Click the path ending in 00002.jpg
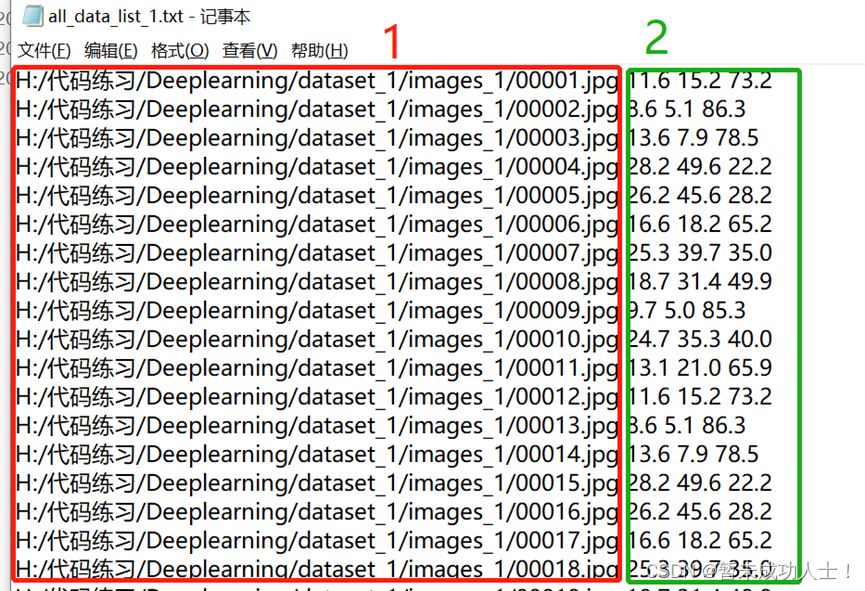This screenshot has width=865, height=591. (x=317, y=110)
